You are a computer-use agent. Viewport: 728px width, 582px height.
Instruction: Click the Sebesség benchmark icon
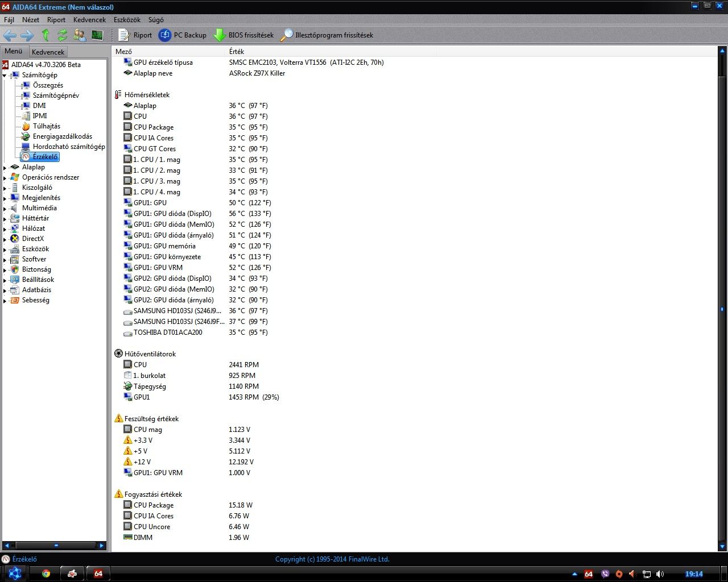coord(15,300)
